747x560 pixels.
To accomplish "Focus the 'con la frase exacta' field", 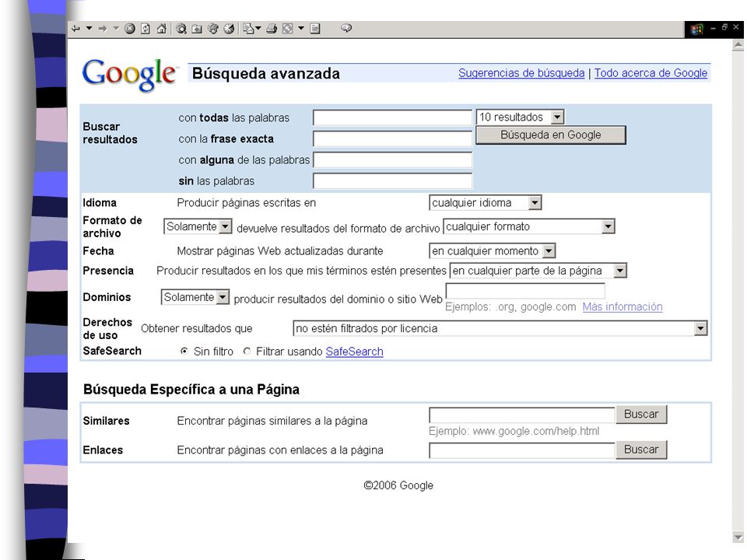I will coord(392,138).
